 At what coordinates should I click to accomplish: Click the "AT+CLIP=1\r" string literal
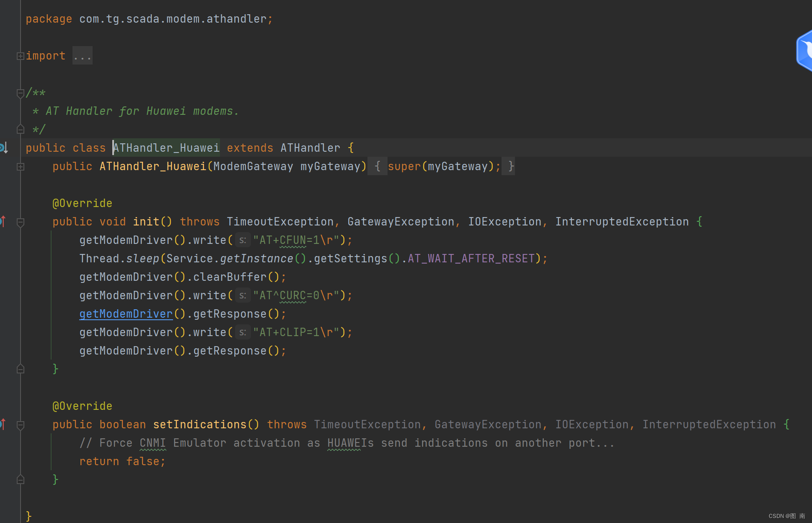(x=296, y=332)
